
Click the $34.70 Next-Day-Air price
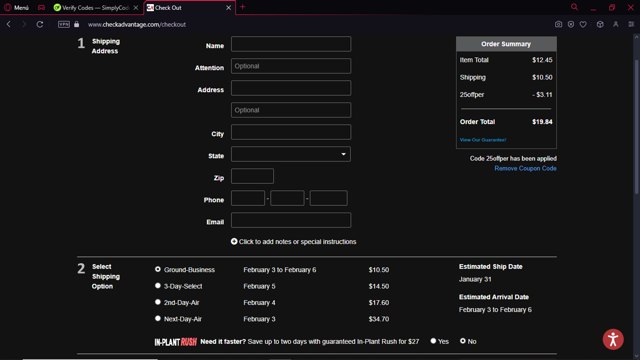coord(379,319)
